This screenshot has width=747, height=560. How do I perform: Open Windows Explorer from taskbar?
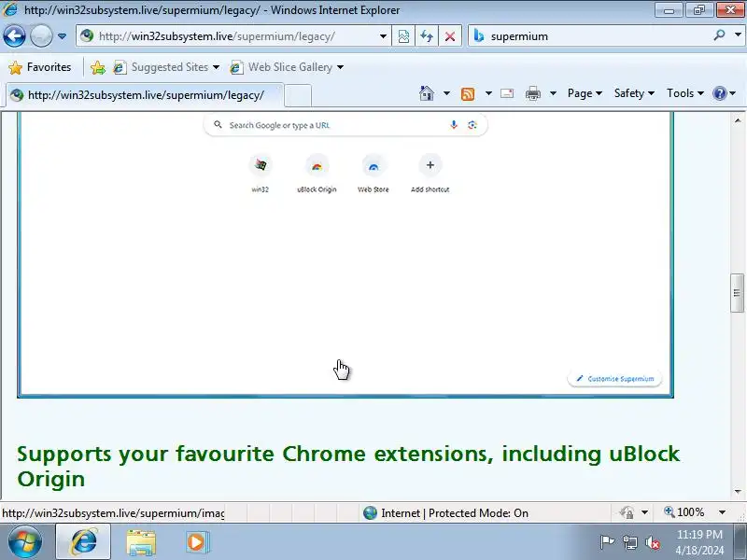click(141, 542)
